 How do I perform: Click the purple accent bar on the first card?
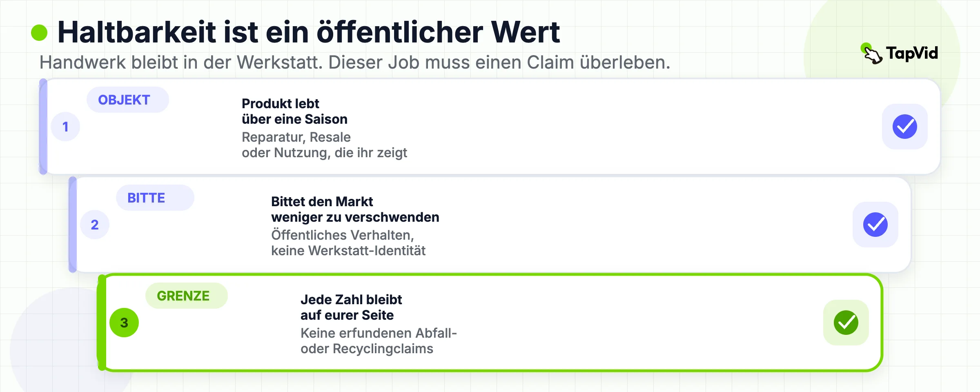(43, 127)
